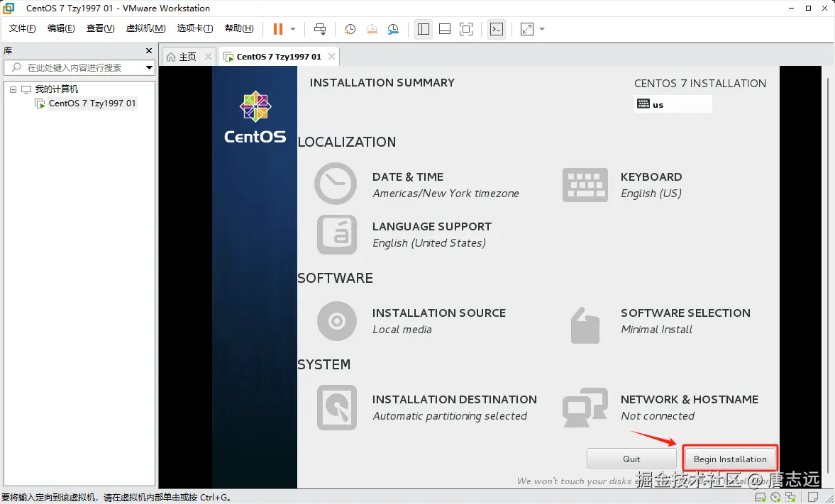Open the Software Selection package icon

pyautogui.click(x=585, y=325)
